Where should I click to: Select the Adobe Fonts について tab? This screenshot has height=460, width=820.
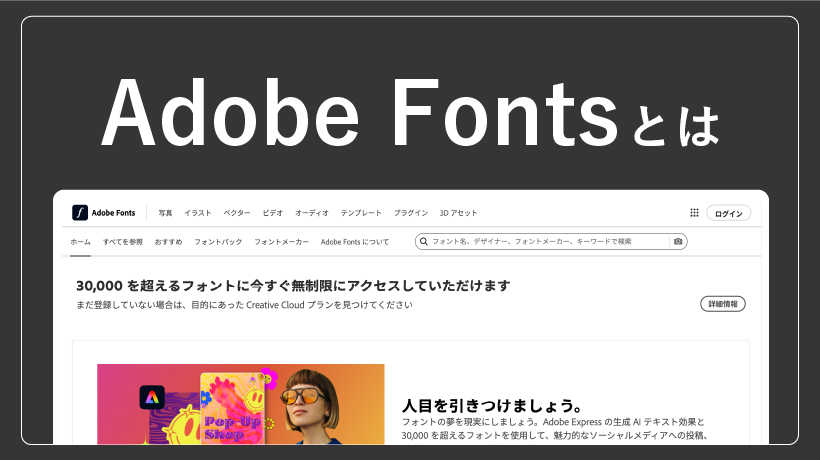[355, 242]
